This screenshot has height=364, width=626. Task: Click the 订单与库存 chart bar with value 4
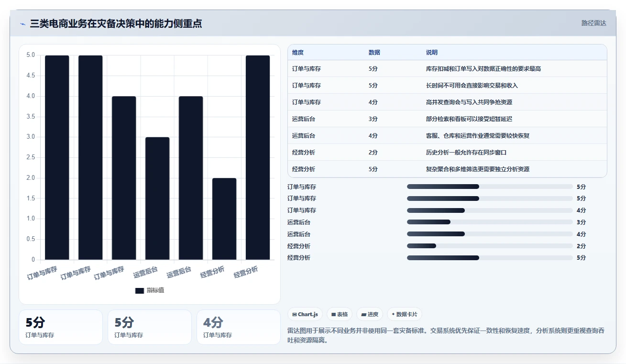point(124,178)
